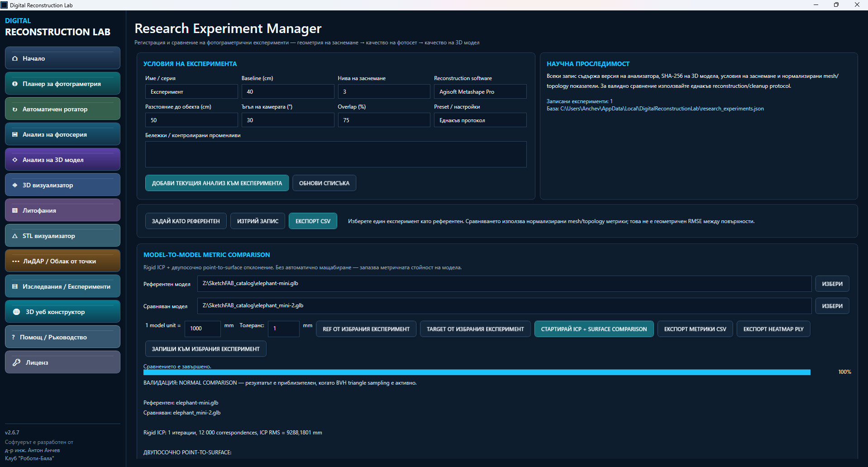This screenshot has width=868, height=467.
Task: Click the ЛиДАР / Облак от точки dots icon
Action: pyautogui.click(x=16, y=261)
